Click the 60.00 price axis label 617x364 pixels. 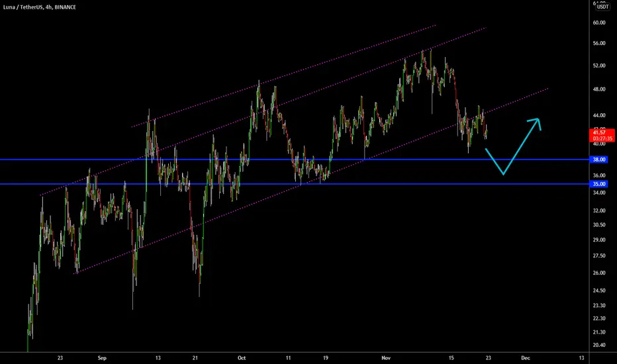pos(599,23)
